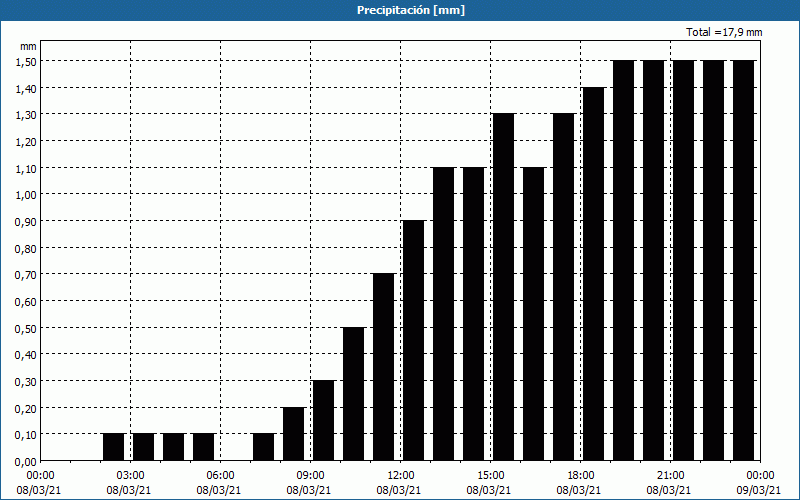Click the bar reaching 1,40 mm
The height and width of the screenshot is (500, 800).
click(594, 274)
